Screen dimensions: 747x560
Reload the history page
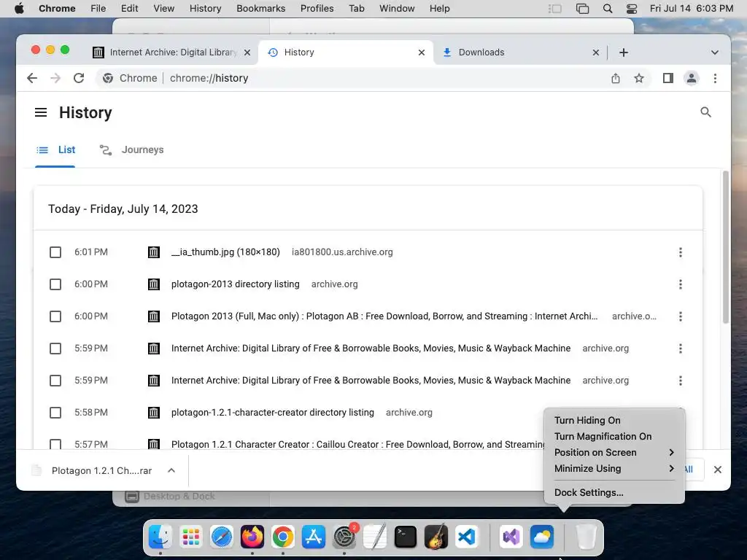coord(79,78)
